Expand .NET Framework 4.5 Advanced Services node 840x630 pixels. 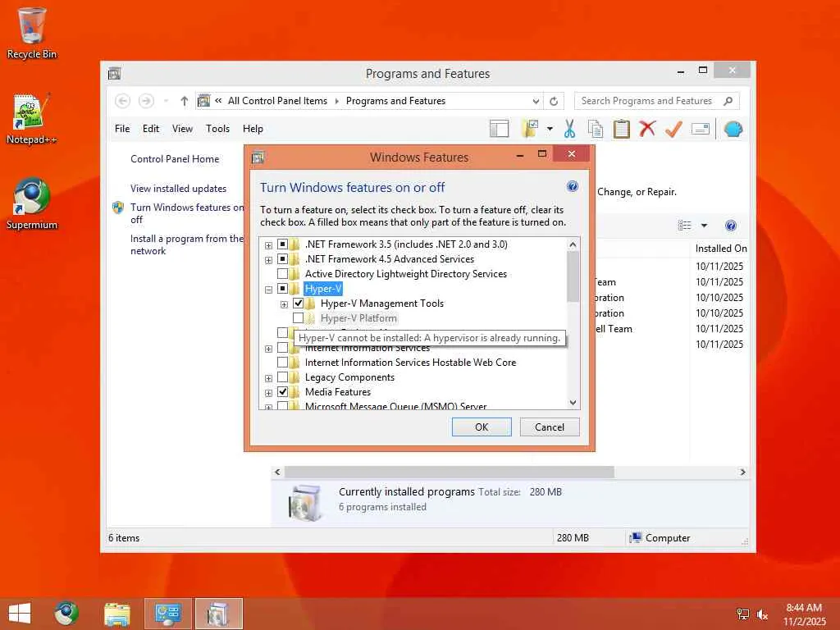[268, 260]
